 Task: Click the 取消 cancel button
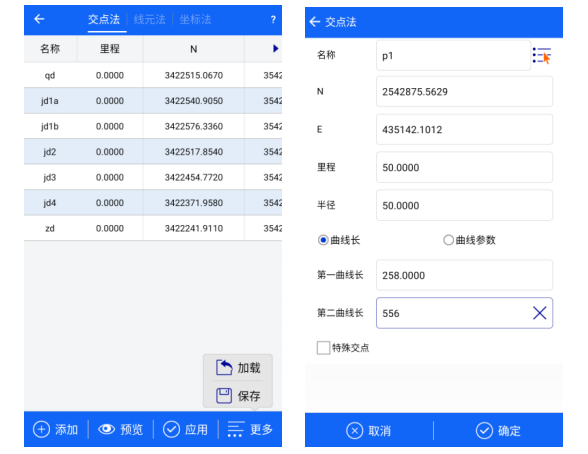pos(369,430)
